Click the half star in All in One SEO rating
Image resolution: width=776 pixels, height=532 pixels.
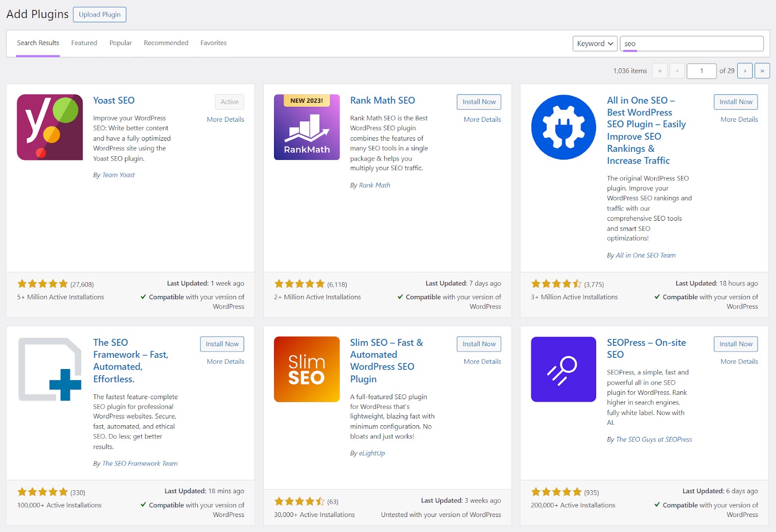tap(577, 284)
